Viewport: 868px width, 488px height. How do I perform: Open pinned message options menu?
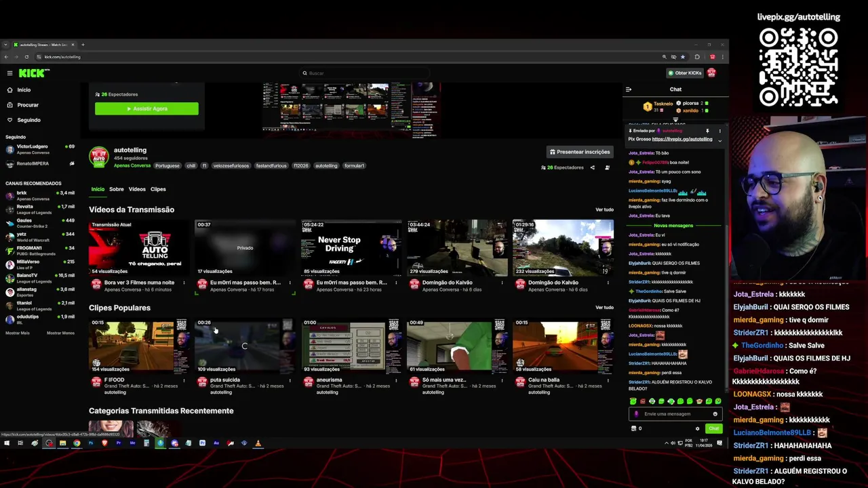pos(719,131)
